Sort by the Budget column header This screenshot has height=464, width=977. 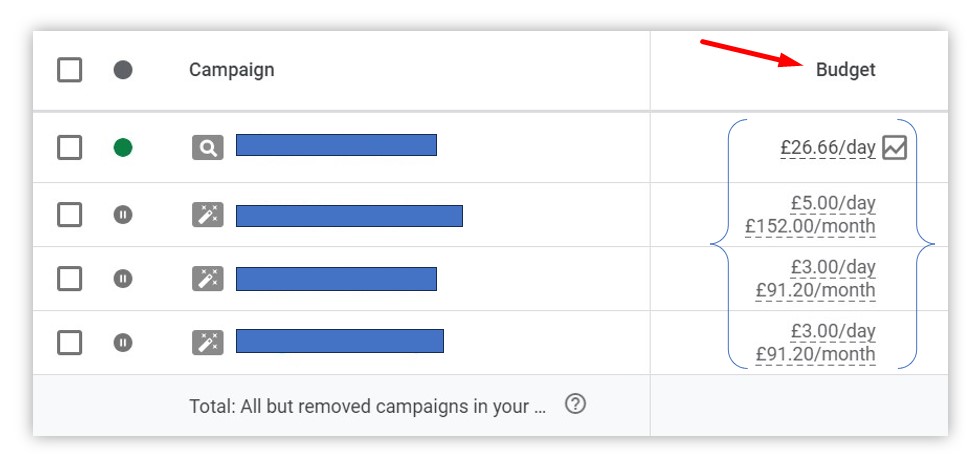pos(846,70)
